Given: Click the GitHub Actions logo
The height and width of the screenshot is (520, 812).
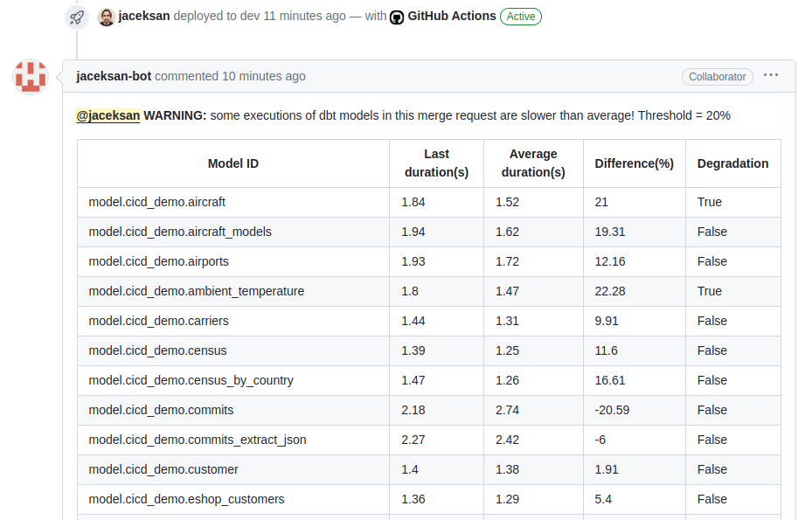Looking at the screenshot, I should coord(399,16).
